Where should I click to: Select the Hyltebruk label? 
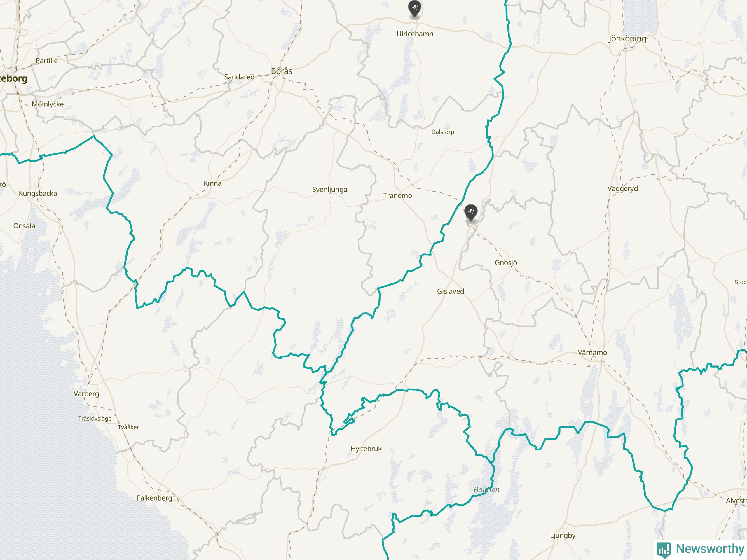pos(366,449)
